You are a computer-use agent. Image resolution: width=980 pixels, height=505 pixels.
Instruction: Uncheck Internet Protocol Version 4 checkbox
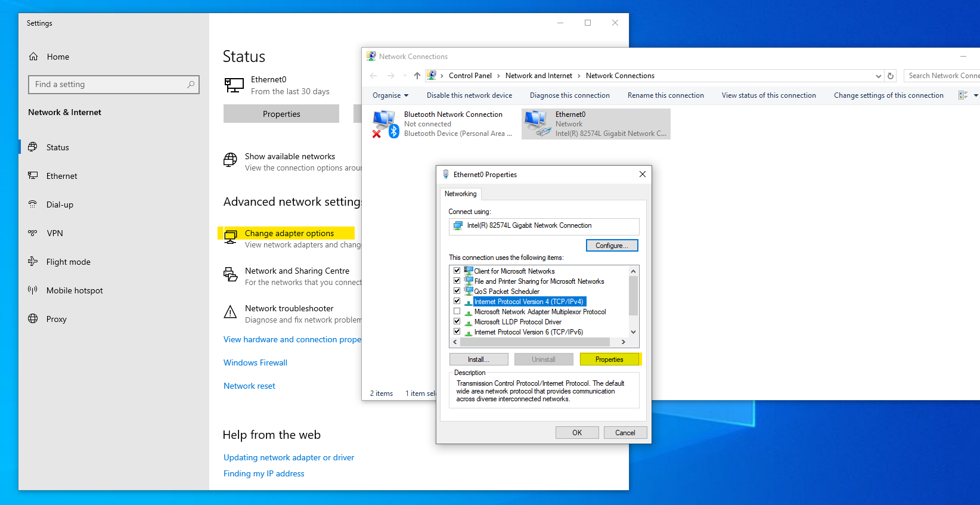[457, 301]
